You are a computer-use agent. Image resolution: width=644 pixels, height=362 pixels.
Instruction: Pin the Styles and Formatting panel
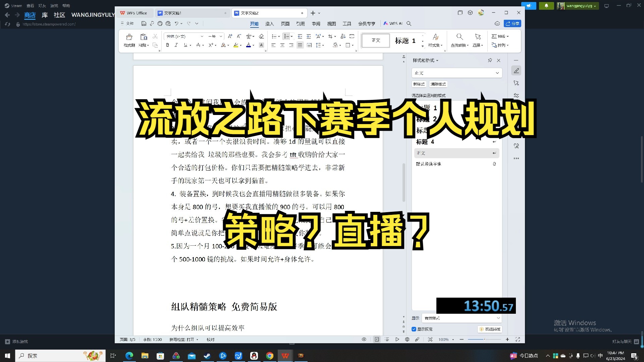[490, 60]
